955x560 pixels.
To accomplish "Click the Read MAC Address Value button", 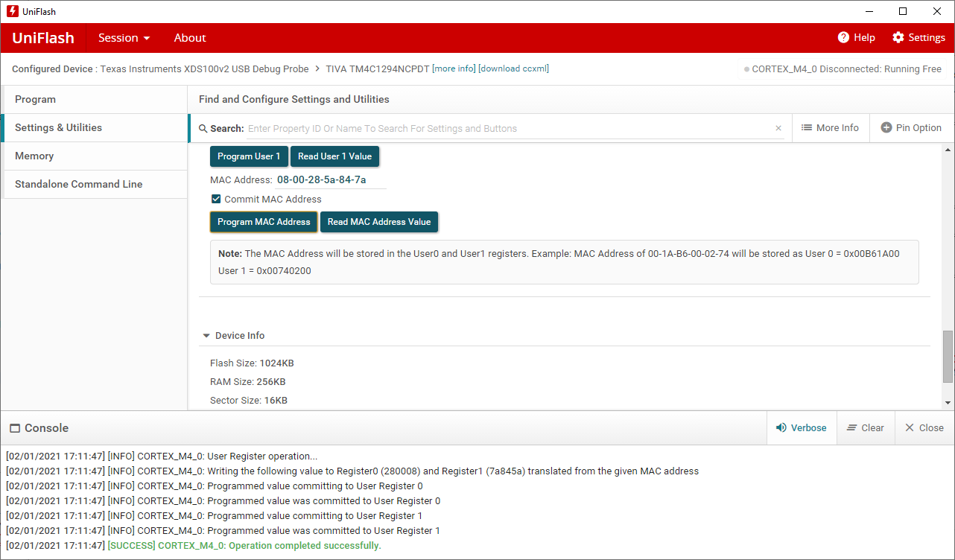I will click(379, 222).
